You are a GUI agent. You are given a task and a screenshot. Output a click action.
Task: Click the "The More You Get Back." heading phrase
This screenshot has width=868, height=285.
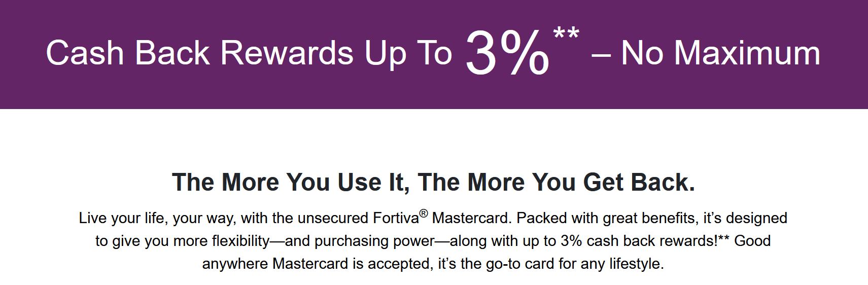click(556, 182)
